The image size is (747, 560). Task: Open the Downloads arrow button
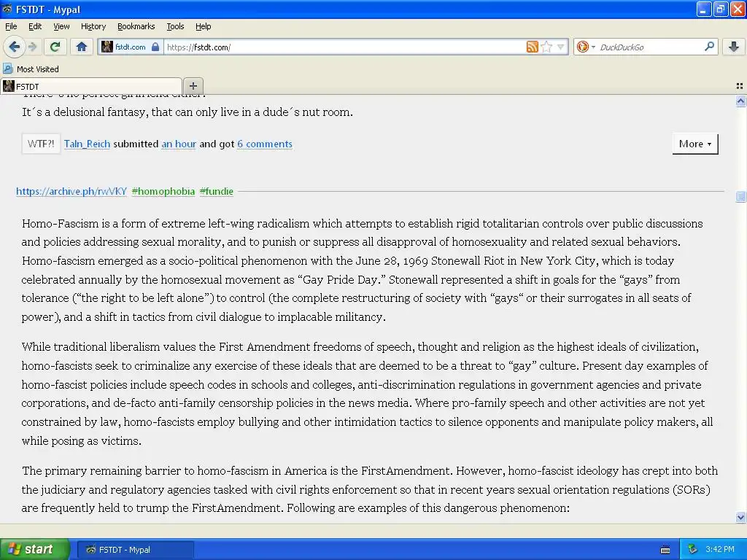[x=734, y=47]
